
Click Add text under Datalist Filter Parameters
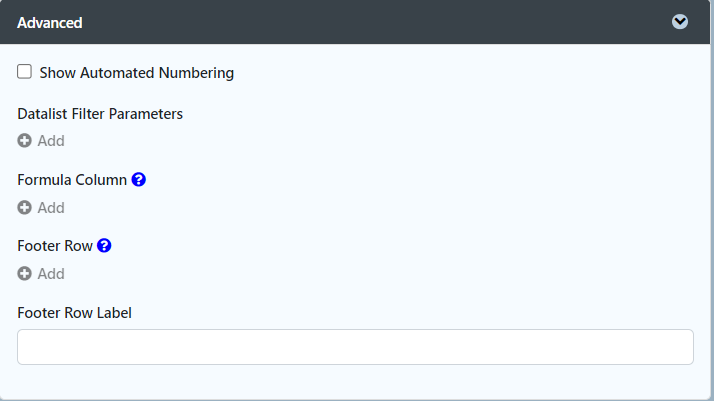coord(51,141)
